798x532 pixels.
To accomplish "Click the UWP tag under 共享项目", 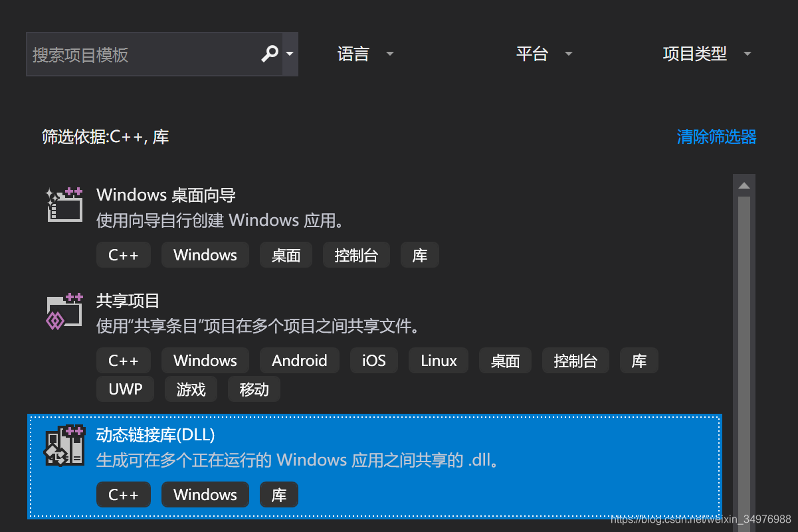I will [125, 389].
